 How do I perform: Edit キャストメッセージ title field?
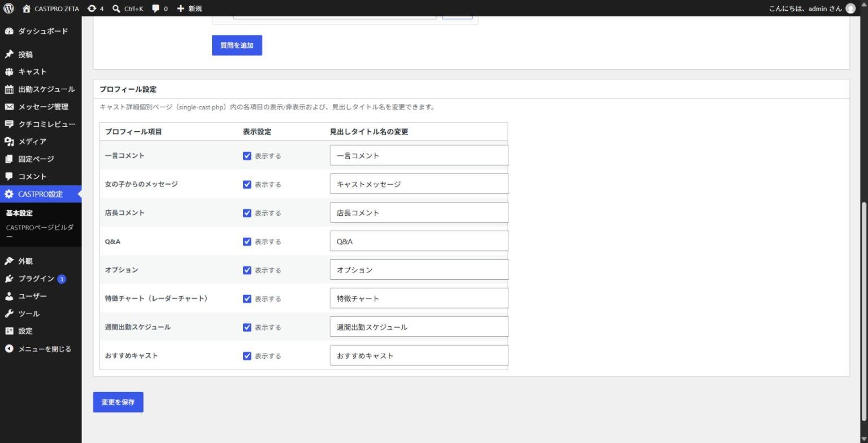click(x=419, y=184)
